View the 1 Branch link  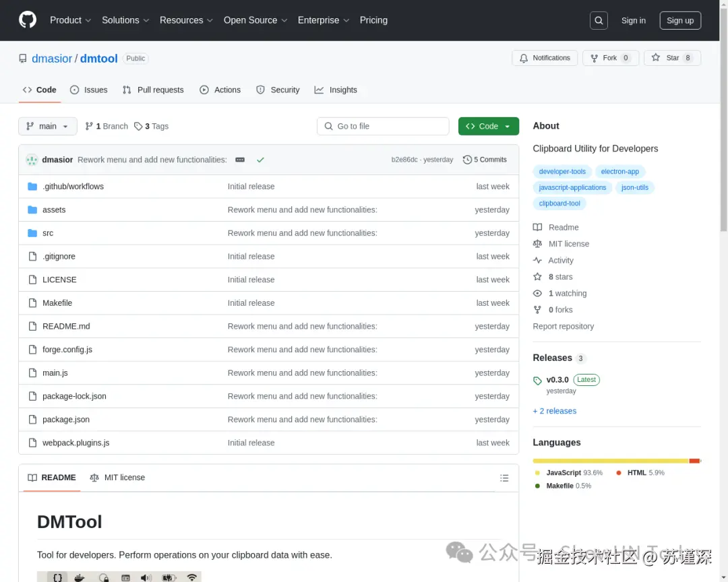107,126
